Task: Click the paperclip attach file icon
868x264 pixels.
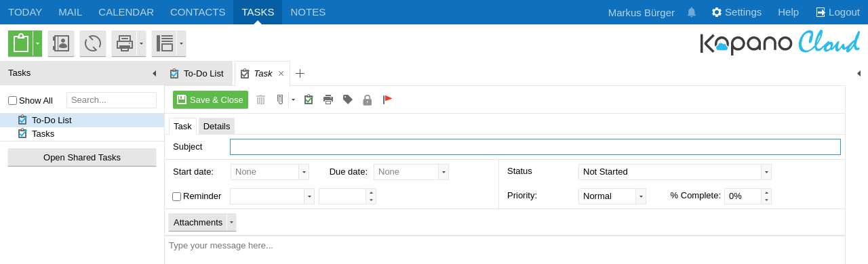Action: (280, 100)
